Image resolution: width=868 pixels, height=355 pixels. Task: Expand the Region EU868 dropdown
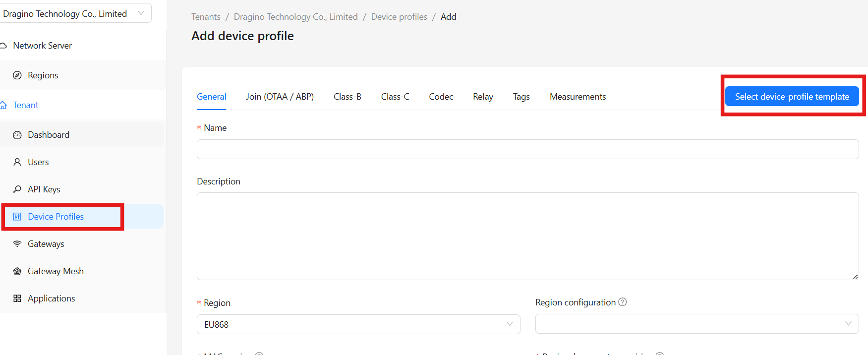tap(358, 324)
